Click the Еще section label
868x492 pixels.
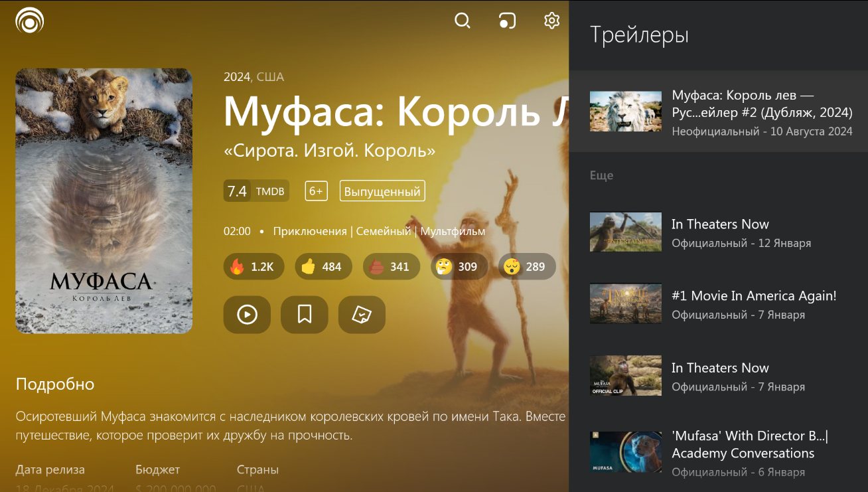coord(601,175)
